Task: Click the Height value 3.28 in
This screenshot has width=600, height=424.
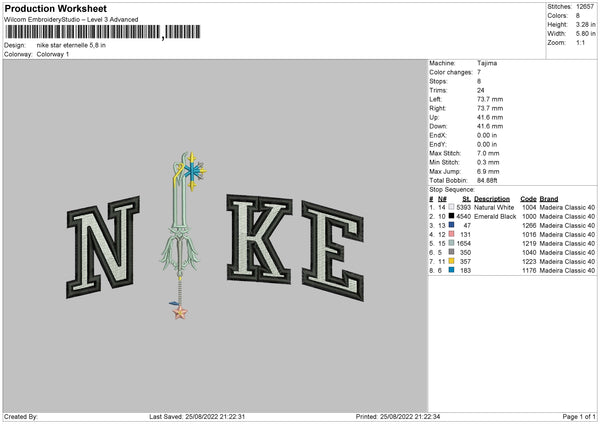Action: pyautogui.click(x=585, y=24)
